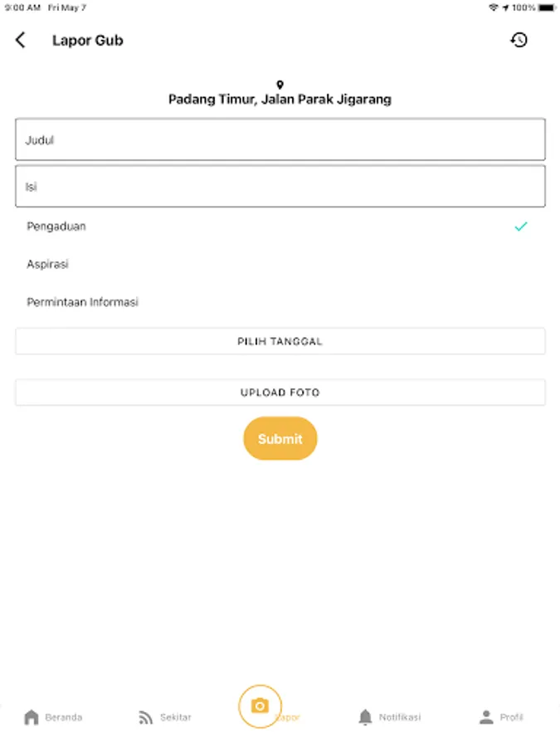
Task: Open the Pilih Tanggal date picker
Action: [x=280, y=341]
